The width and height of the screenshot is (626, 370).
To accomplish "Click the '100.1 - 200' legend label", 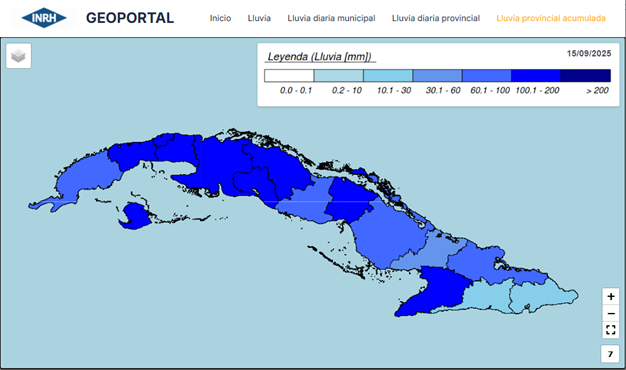I will tap(537, 91).
